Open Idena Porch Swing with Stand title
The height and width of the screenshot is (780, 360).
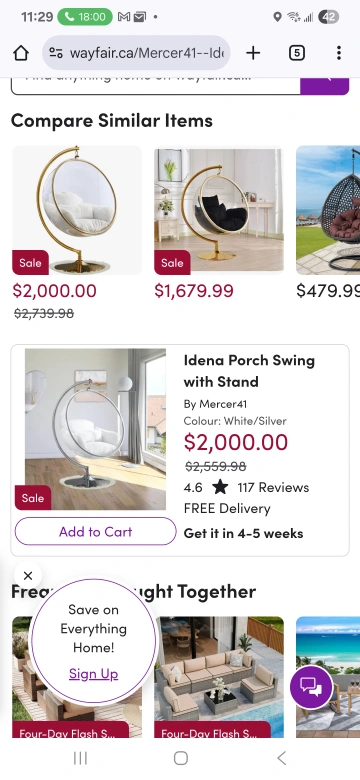[x=249, y=371]
